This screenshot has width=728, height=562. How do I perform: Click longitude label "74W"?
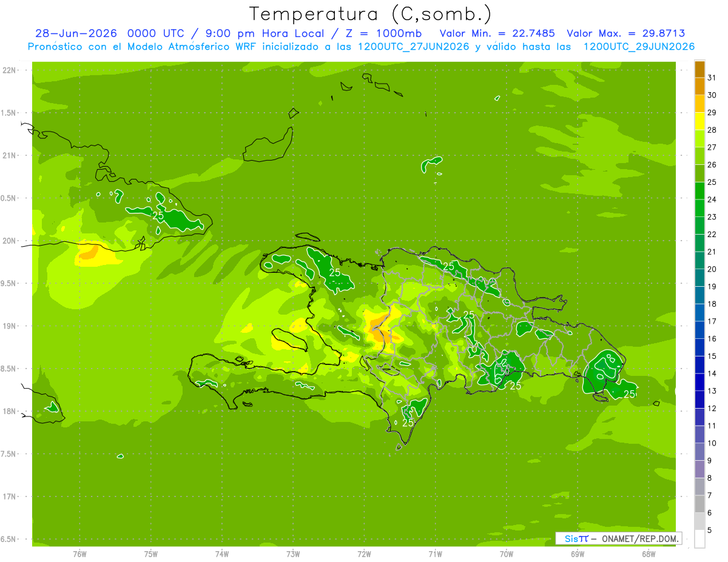[222, 554]
